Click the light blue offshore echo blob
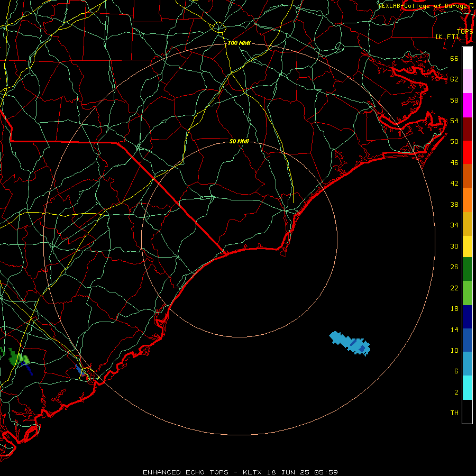Image resolution: width=476 pixels, height=476 pixels. coord(350,343)
